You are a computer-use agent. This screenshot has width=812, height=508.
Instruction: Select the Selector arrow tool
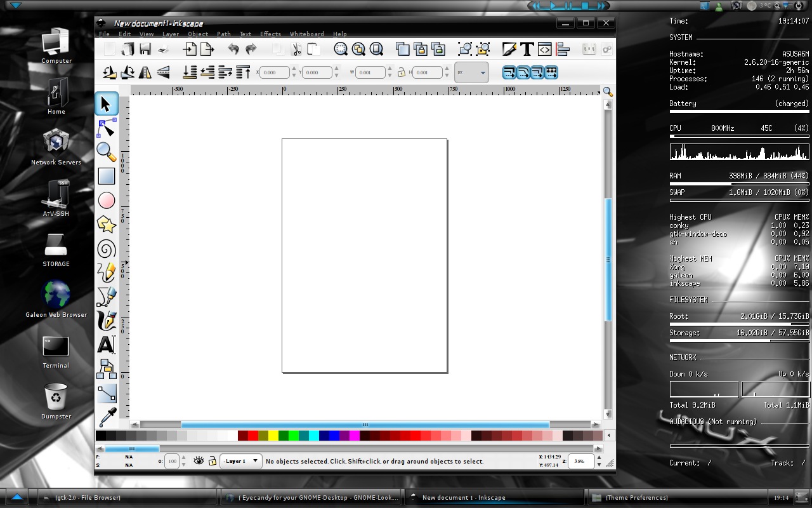(x=106, y=104)
